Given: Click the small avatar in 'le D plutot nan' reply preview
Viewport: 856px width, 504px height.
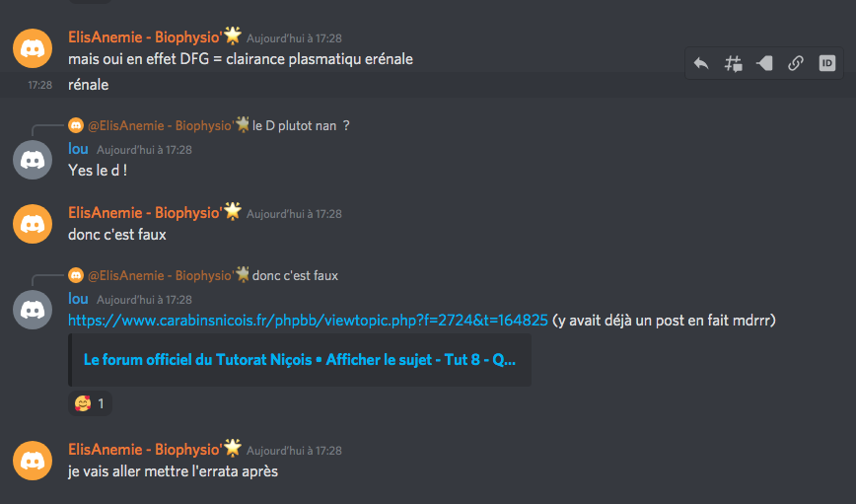Looking at the screenshot, I should (76, 125).
